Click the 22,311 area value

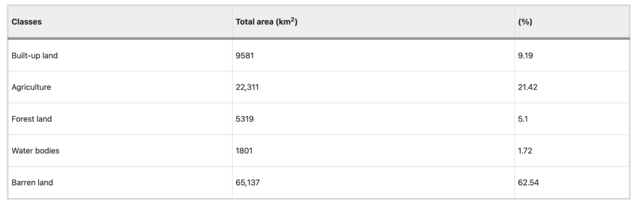point(248,87)
